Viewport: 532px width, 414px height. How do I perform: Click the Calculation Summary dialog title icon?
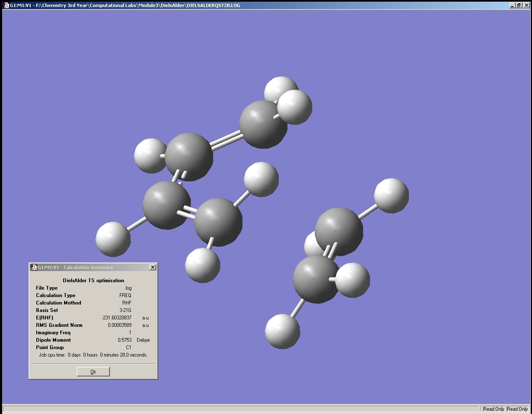[x=33, y=267]
